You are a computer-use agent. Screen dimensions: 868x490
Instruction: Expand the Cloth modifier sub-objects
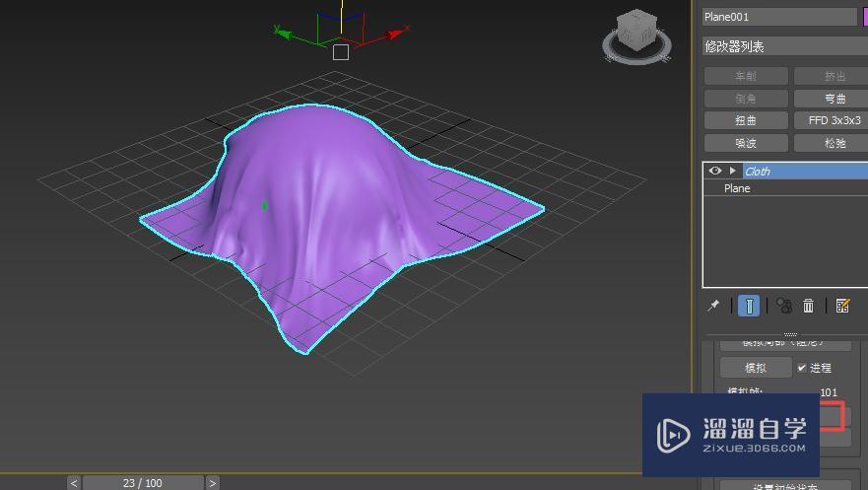click(732, 171)
